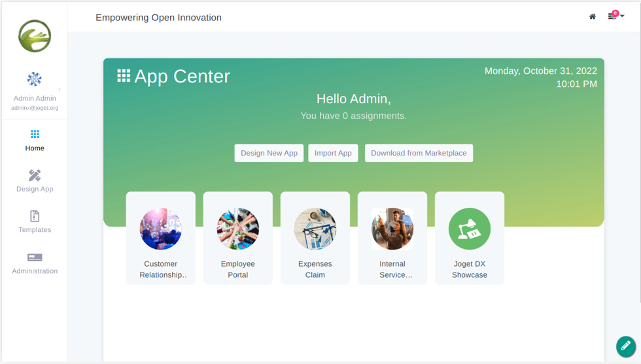Open Design App from the sidebar
This screenshot has height=364, width=641.
pos(35,181)
